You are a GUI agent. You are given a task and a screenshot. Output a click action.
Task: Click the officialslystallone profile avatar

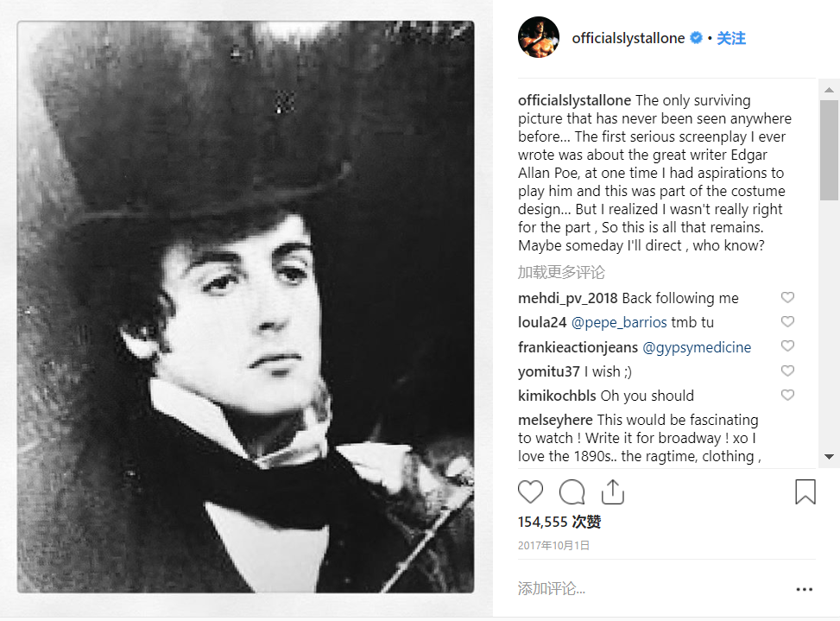[539, 38]
